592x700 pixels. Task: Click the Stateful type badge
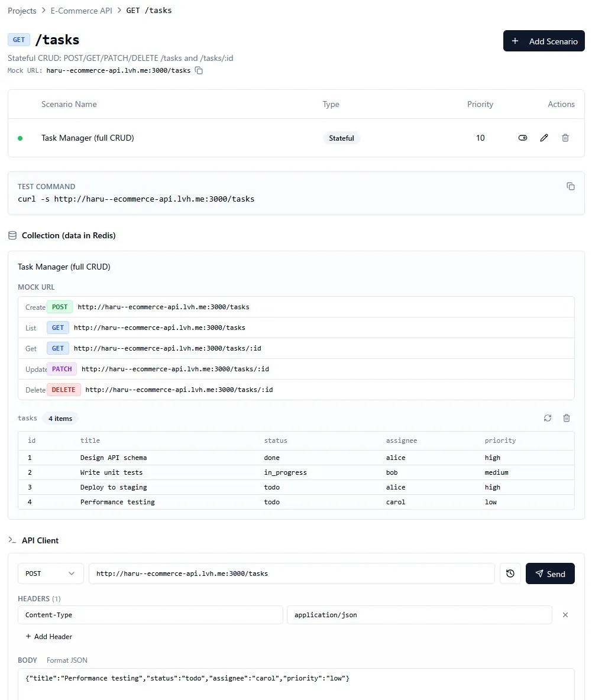click(x=341, y=138)
